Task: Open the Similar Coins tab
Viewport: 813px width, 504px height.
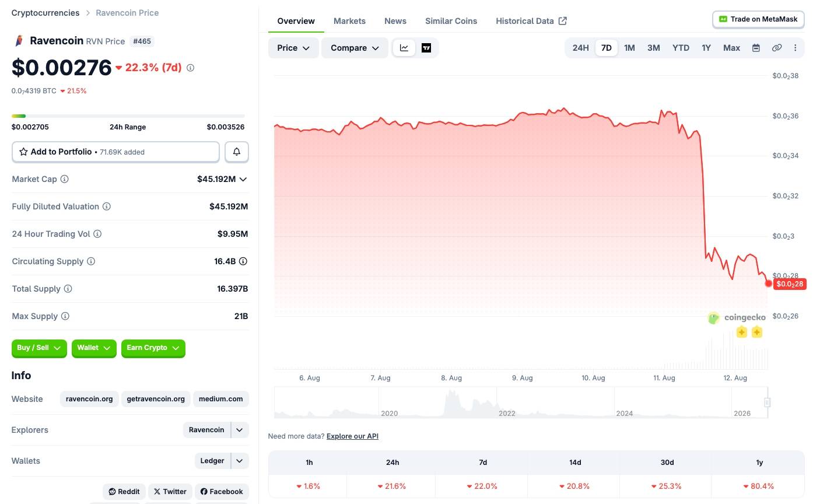Action: pyautogui.click(x=451, y=21)
